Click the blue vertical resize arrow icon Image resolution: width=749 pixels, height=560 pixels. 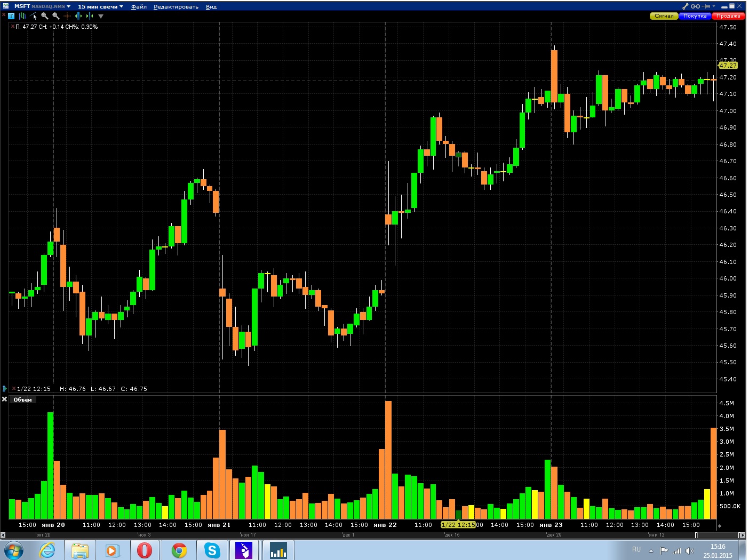click(x=5, y=389)
